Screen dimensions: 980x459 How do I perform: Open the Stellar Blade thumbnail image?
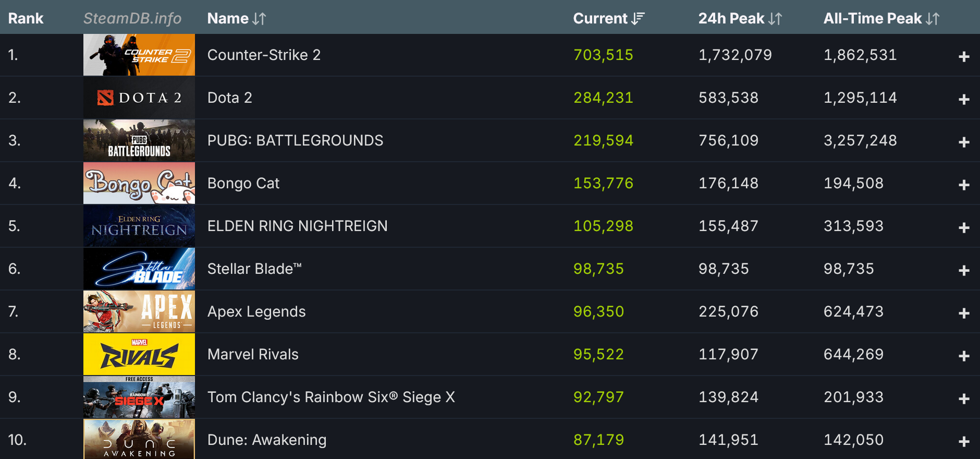click(x=139, y=269)
